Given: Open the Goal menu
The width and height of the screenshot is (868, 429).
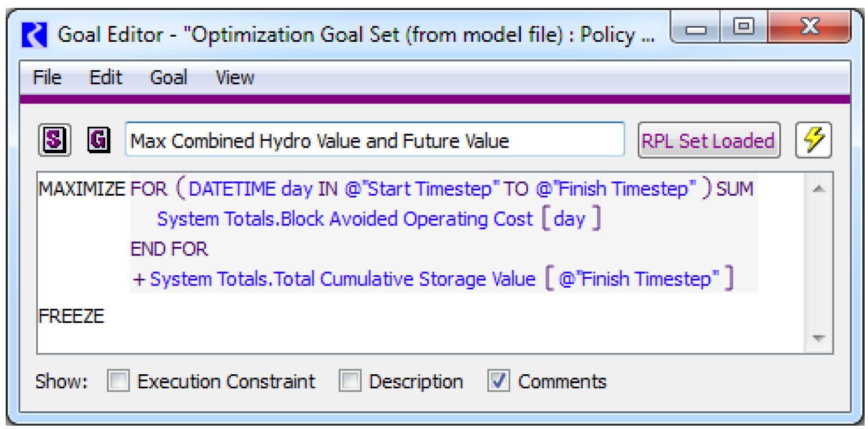Looking at the screenshot, I should click(168, 77).
